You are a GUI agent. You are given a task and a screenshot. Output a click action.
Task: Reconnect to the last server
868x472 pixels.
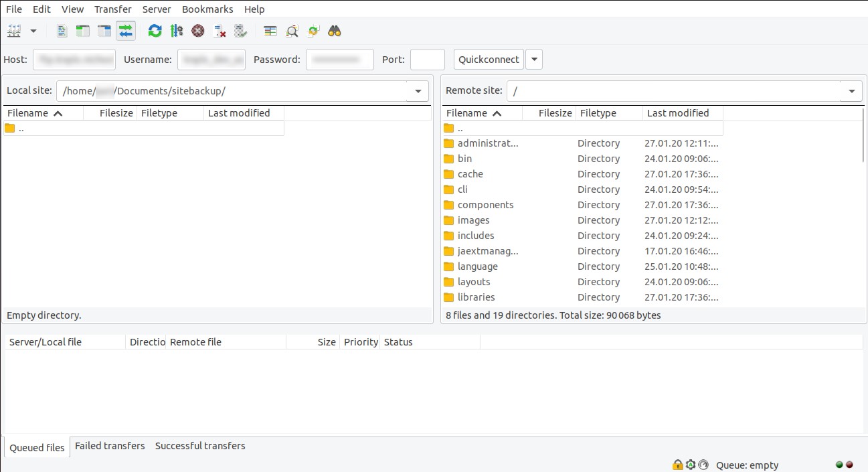241,31
